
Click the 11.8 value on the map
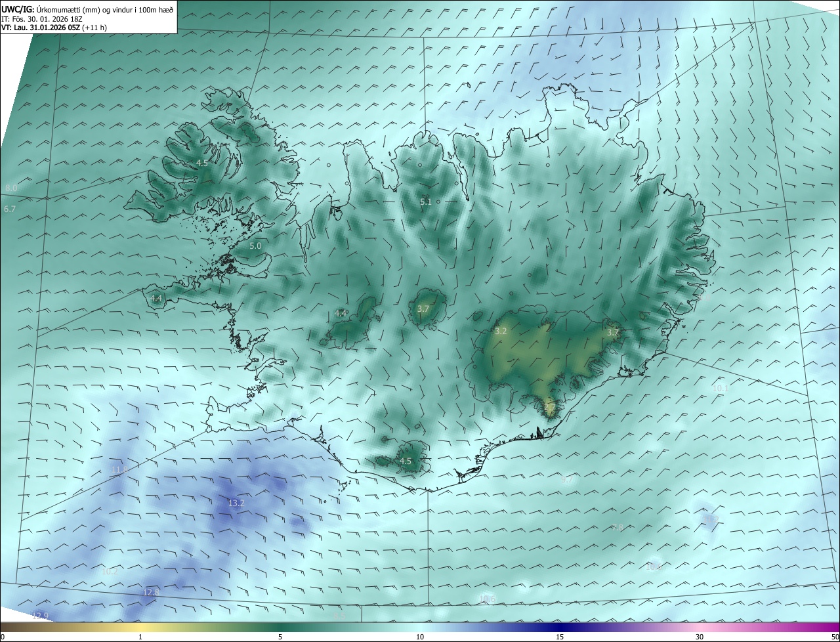click(x=119, y=469)
